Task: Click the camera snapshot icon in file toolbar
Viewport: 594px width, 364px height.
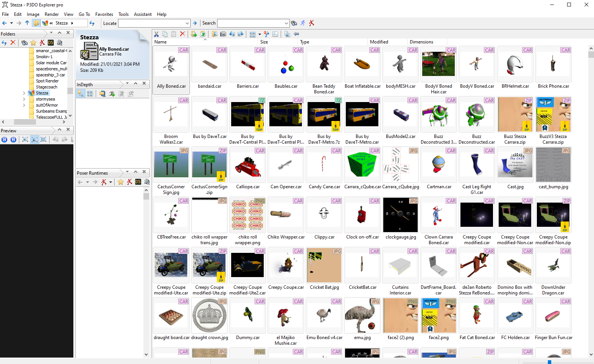Action: point(223,34)
